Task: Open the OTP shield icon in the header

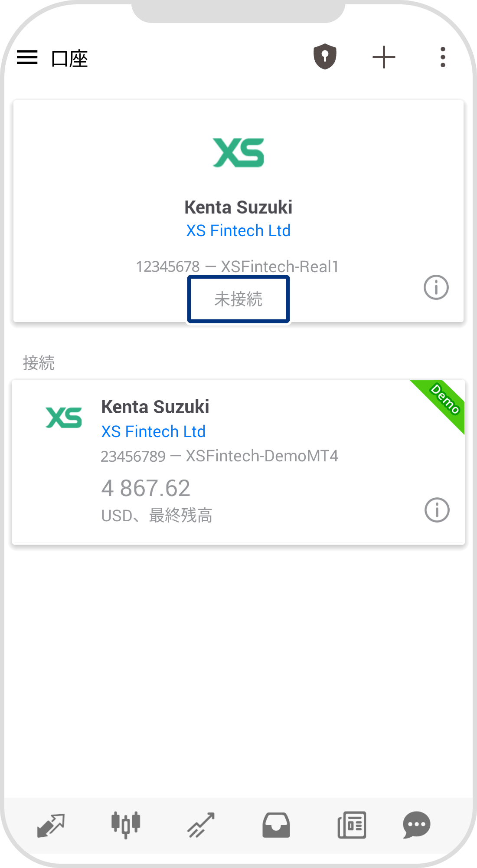Action: point(324,56)
